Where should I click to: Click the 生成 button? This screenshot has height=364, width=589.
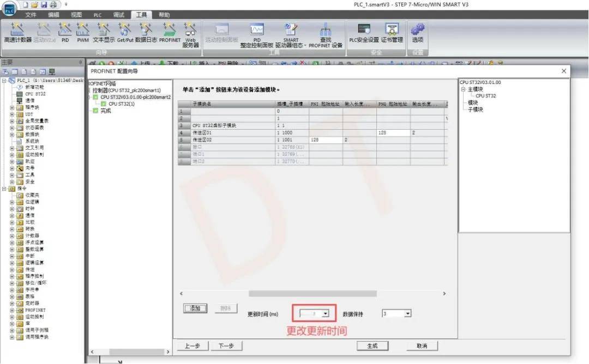372,345
